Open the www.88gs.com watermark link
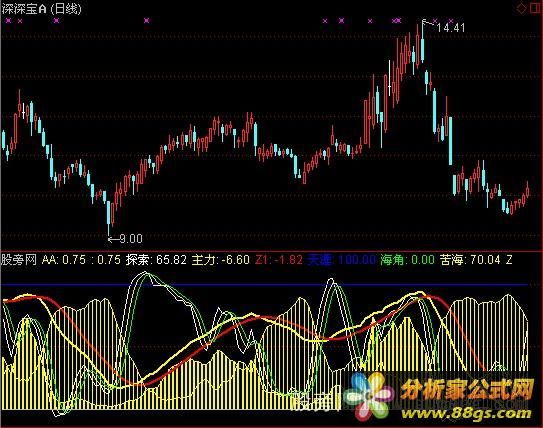The width and height of the screenshot is (543, 428). [466, 413]
